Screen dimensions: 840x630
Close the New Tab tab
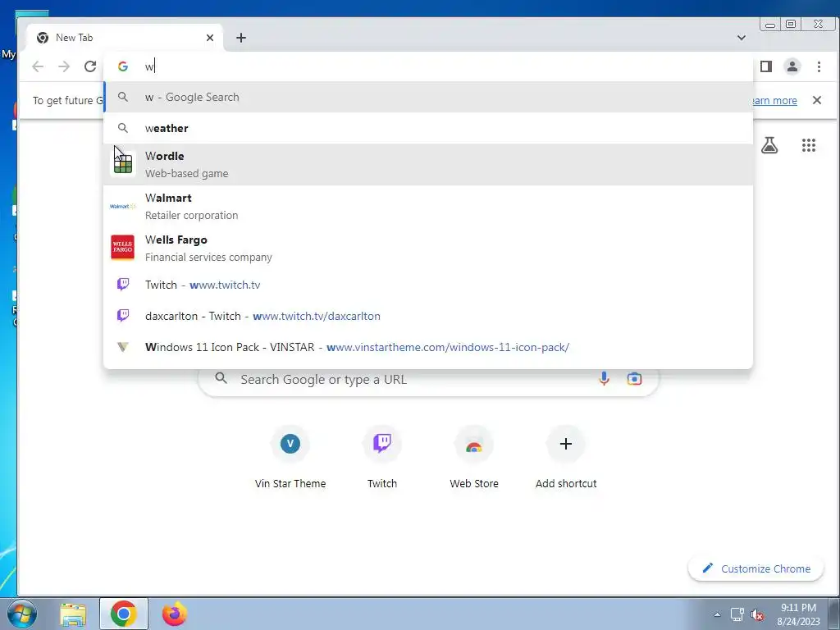tap(210, 38)
